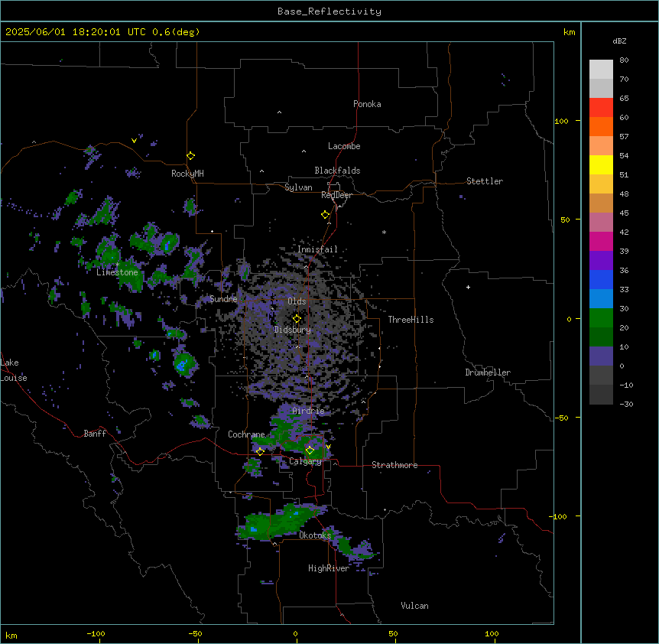Click the Innisfail city label
The height and width of the screenshot is (644, 659).
[317, 249]
